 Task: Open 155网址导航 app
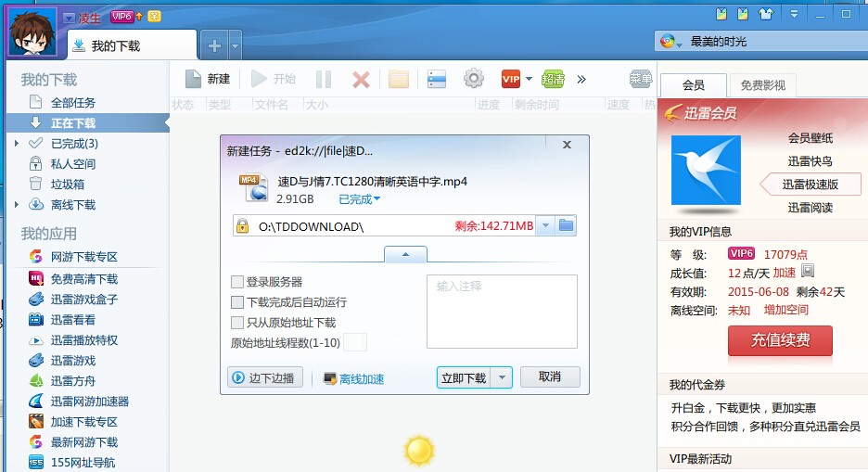click(83, 463)
